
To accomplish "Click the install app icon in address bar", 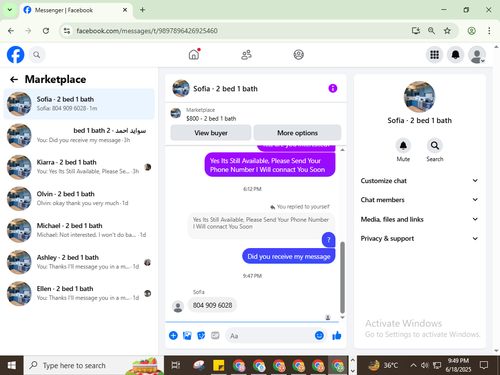I will [416, 31].
